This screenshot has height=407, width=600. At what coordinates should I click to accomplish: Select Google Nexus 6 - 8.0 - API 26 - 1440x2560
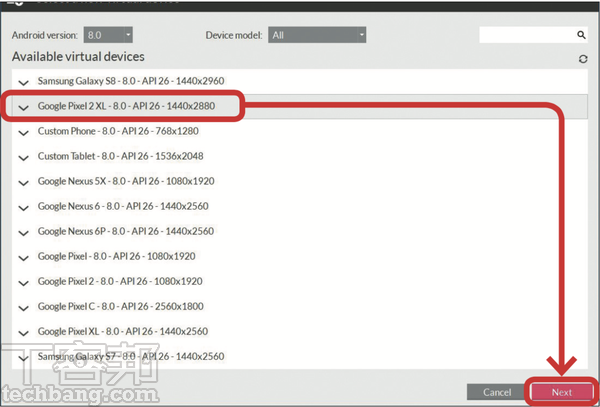(300, 207)
